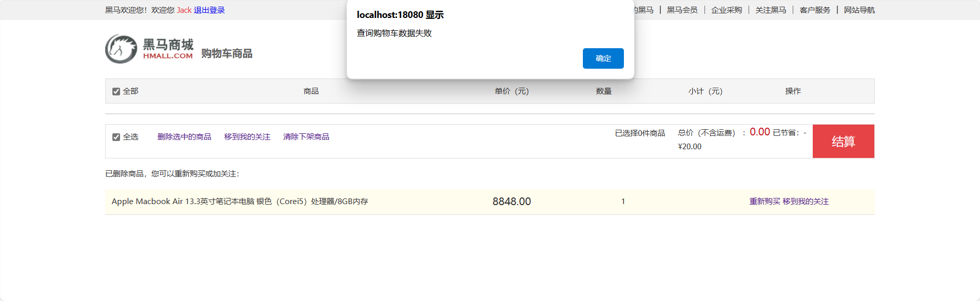This screenshot has height=301, width=980.
Task: Click 退出登录 to log out
Action: (x=209, y=10)
